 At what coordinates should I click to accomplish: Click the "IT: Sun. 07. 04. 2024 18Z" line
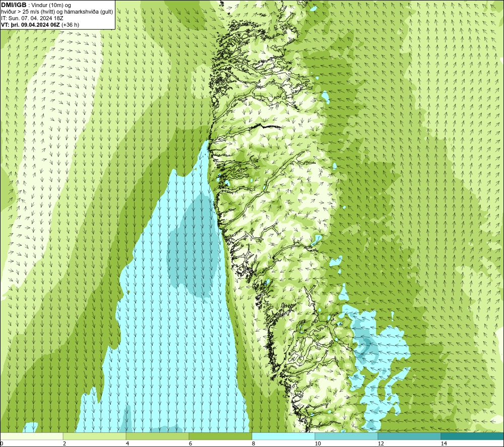(32, 18)
